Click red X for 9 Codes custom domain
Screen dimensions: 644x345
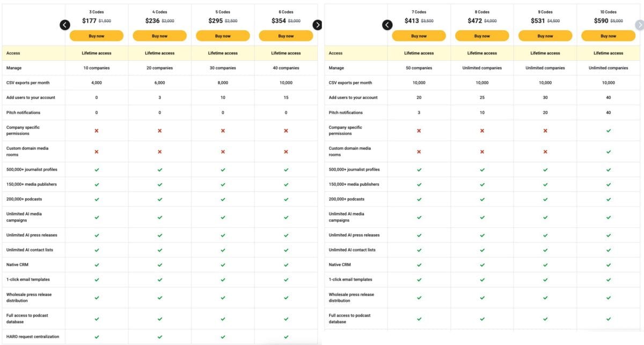tap(545, 152)
